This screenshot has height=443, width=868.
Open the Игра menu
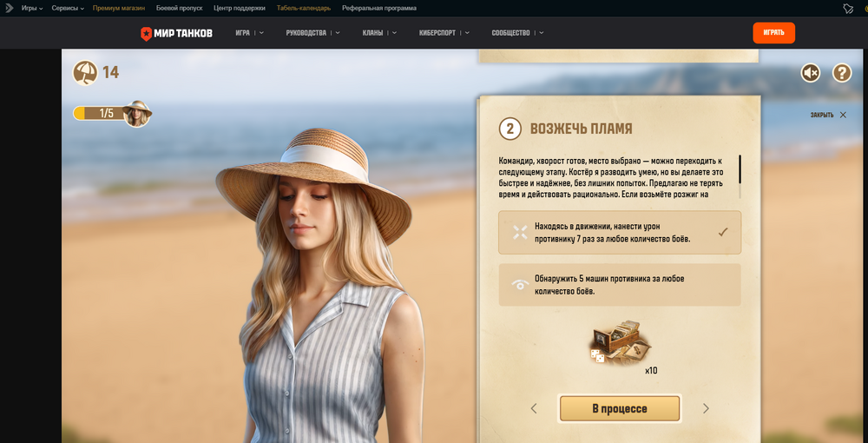pyautogui.click(x=242, y=33)
